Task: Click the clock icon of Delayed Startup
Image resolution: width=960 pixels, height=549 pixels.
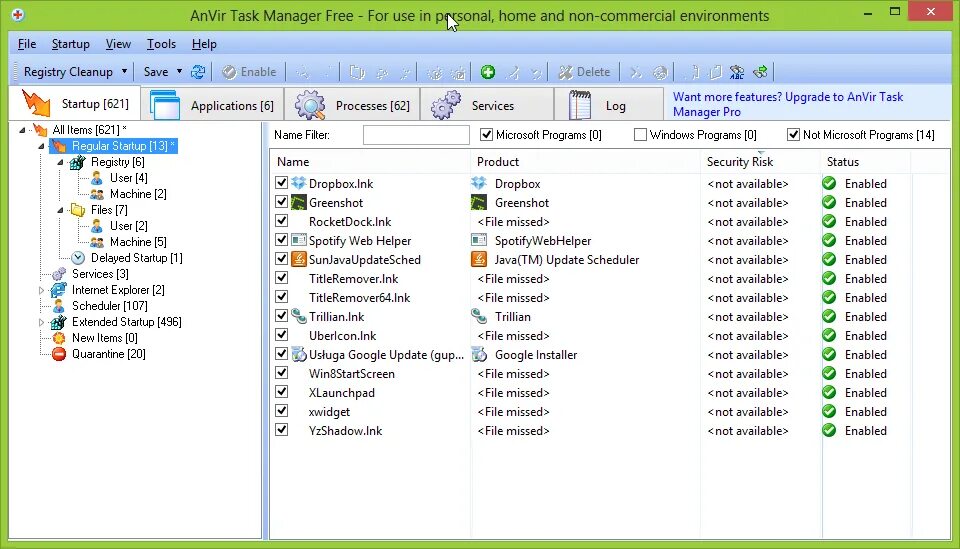Action: pyautogui.click(x=78, y=258)
